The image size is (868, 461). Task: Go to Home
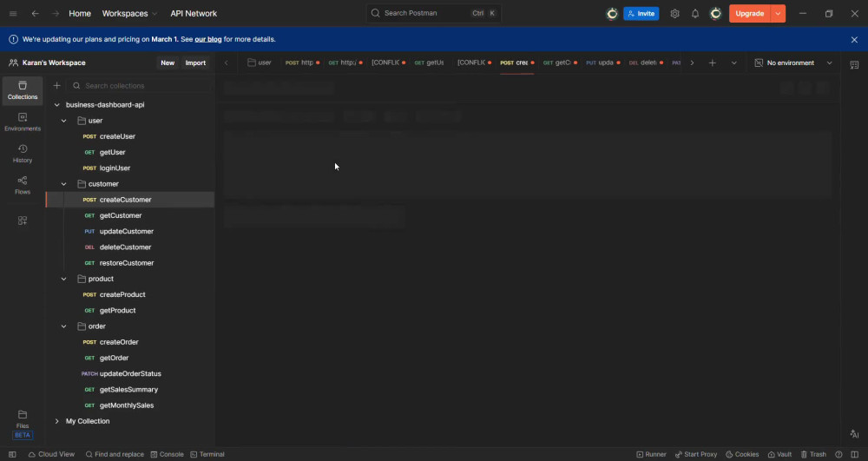coord(80,13)
